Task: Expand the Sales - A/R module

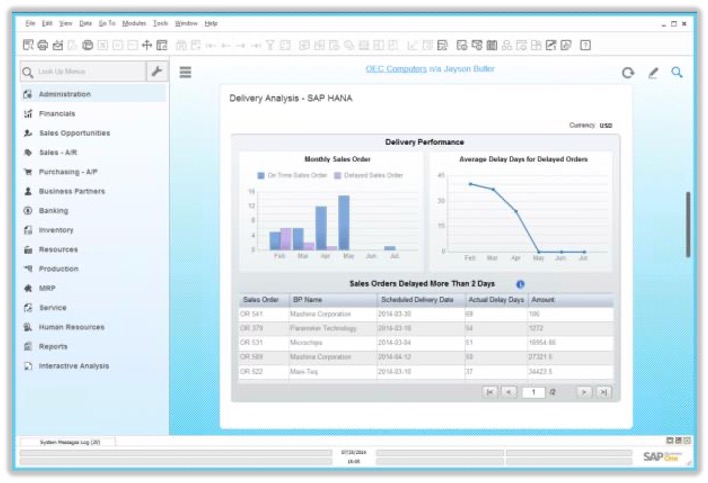Action: click(x=58, y=153)
